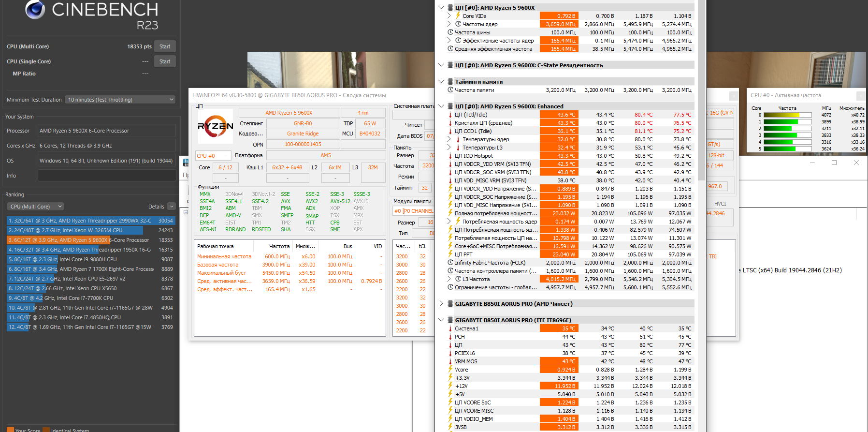Click the lightning icon of ЦП VDDCR_VDD Напряжение
The image size is (868, 432).
(450, 189)
